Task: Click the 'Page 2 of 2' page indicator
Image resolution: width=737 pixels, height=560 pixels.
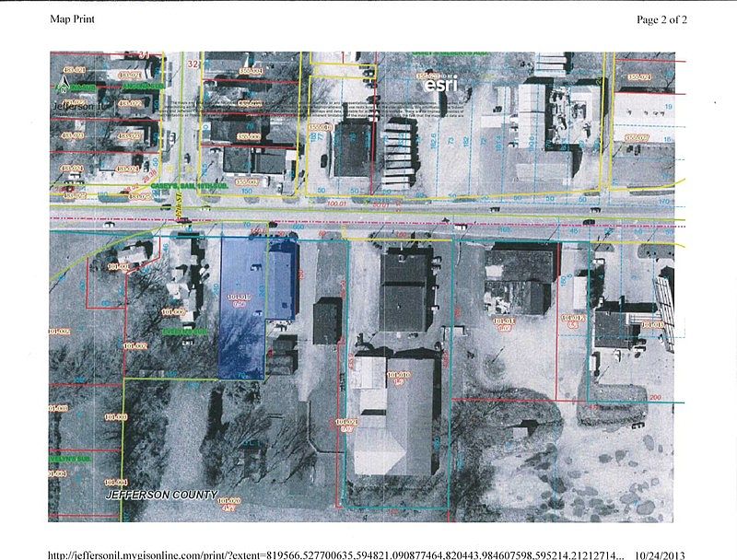Action: point(661,19)
